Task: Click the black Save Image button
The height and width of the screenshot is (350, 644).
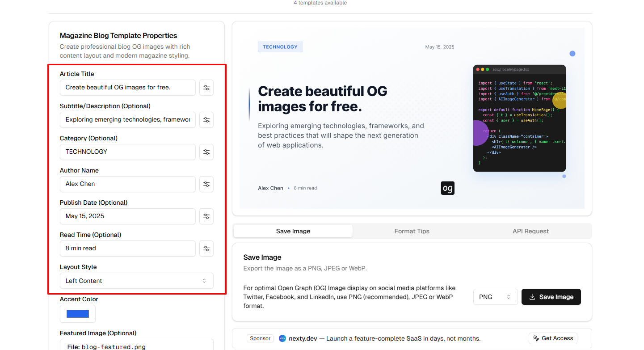Action: [x=551, y=297]
